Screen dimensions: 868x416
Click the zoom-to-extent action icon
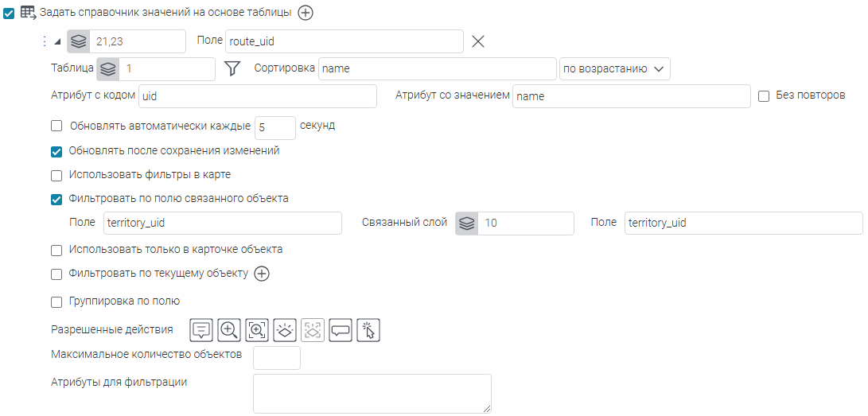257,330
